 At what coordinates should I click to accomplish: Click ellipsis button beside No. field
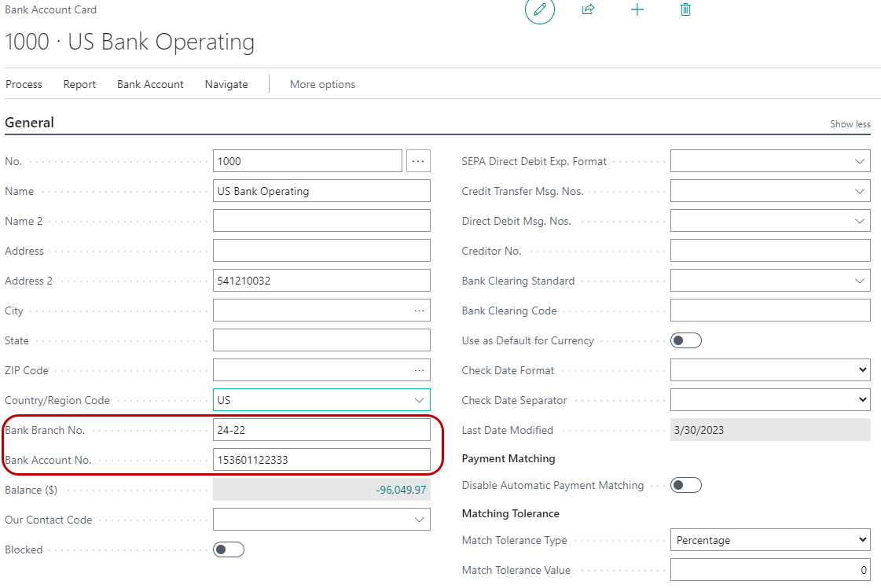pyautogui.click(x=418, y=161)
